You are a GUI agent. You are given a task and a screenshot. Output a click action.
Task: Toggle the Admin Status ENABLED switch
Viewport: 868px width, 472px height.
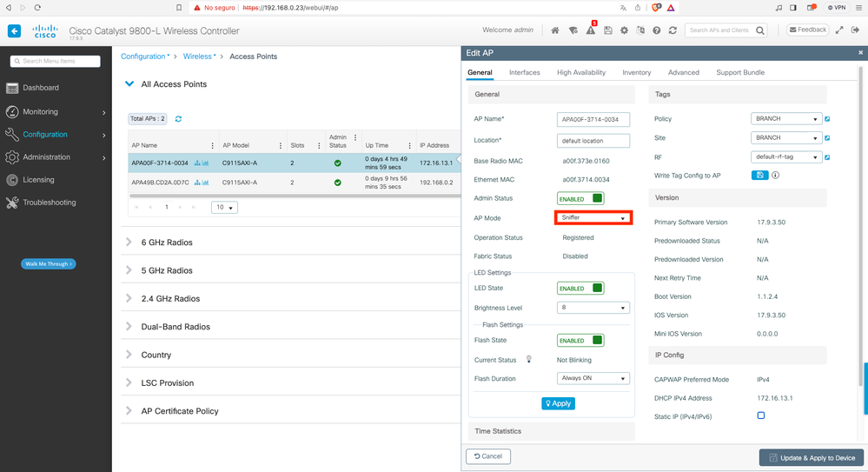tap(580, 198)
